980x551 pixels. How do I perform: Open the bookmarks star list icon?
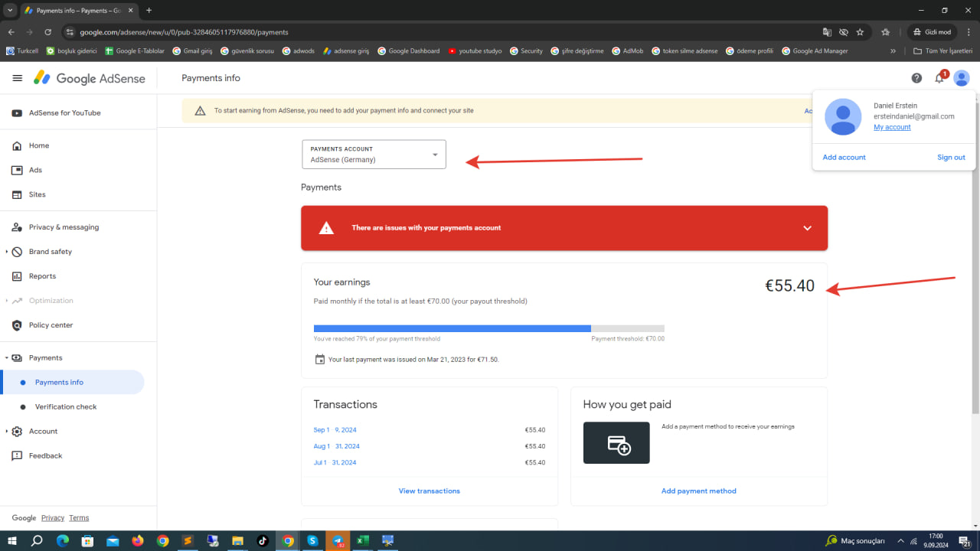(886, 32)
